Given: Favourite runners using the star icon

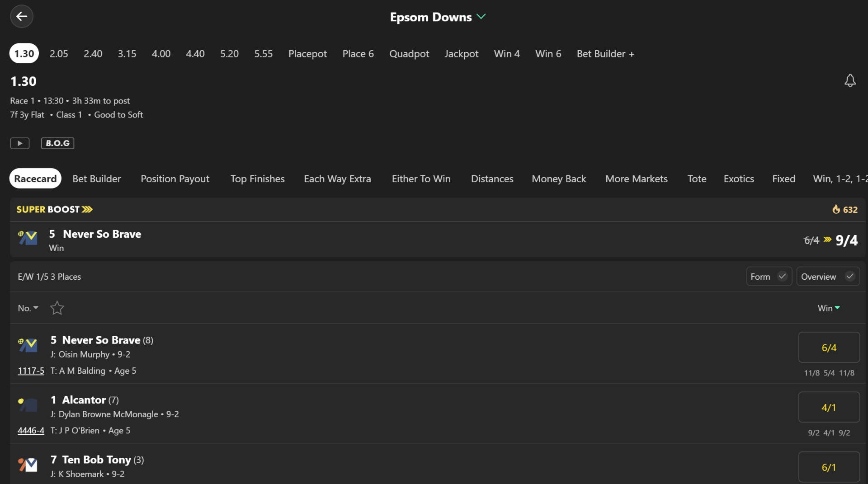Looking at the screenshot, I should click(57, 308).
